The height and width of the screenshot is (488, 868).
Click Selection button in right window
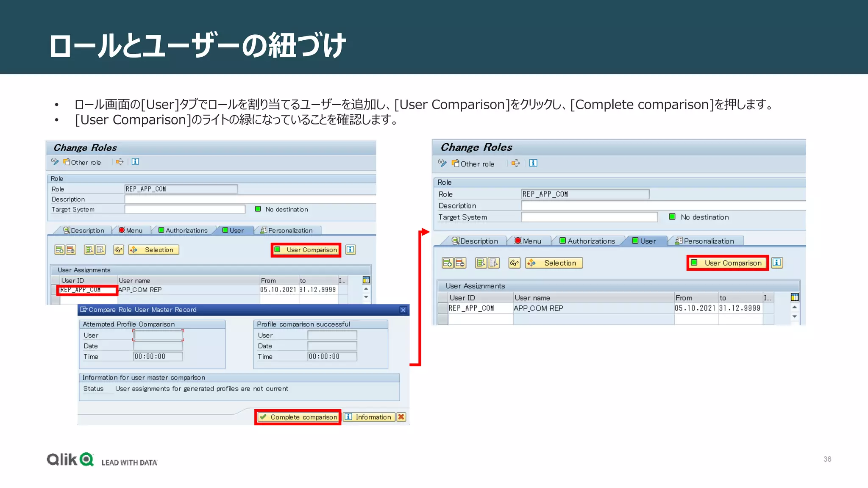[554, 263]
